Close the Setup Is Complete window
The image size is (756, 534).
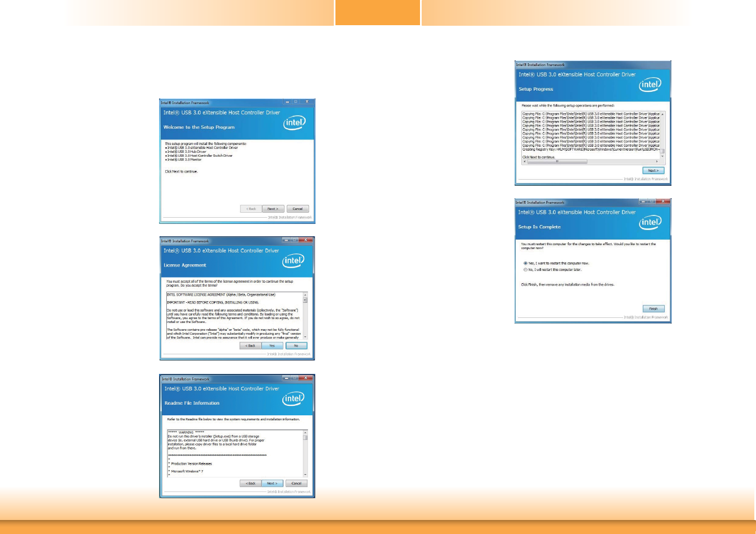(663, 201)
